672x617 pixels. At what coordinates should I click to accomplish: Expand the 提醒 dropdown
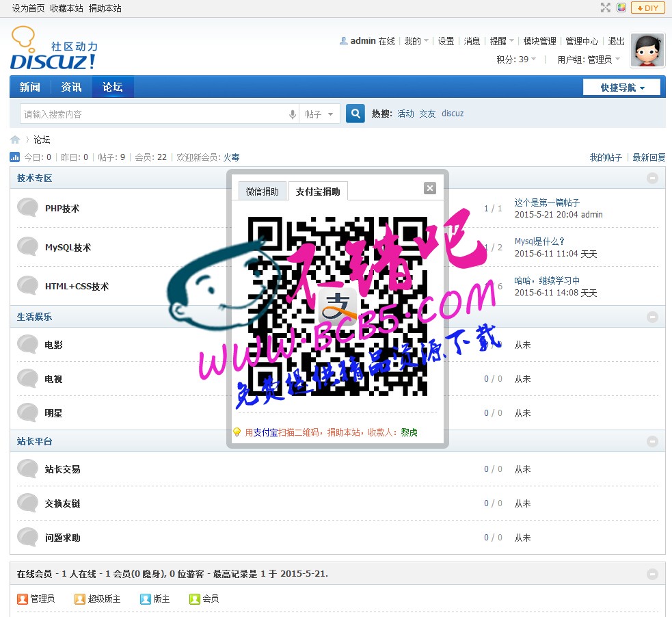[501, 41]
